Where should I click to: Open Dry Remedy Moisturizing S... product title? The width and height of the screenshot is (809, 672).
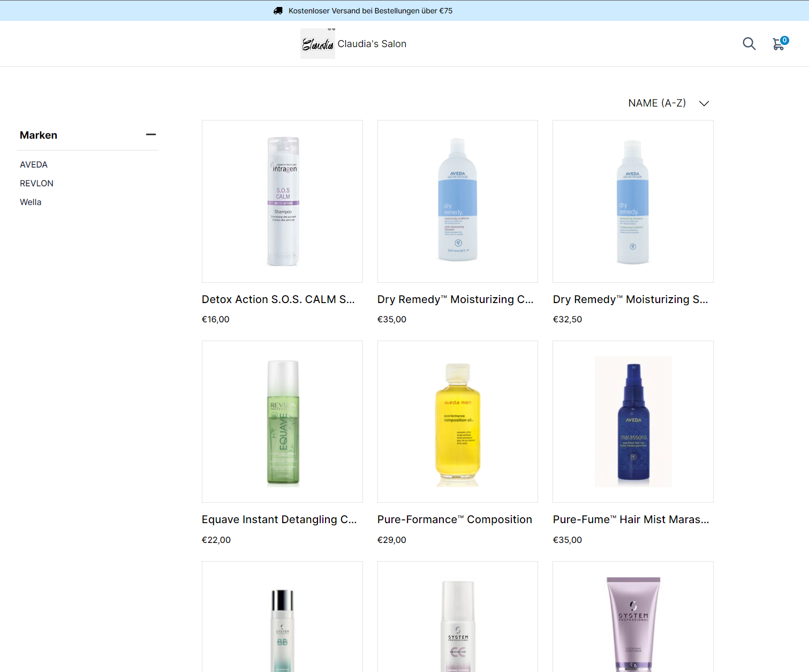click(x=630, y=299)
